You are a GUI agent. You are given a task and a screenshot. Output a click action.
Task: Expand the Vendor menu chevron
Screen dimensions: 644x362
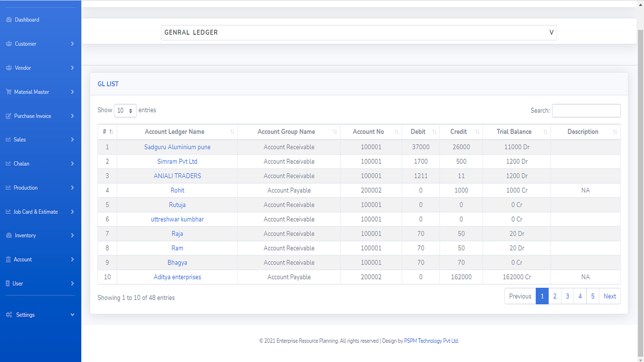(x=72, y=68)
